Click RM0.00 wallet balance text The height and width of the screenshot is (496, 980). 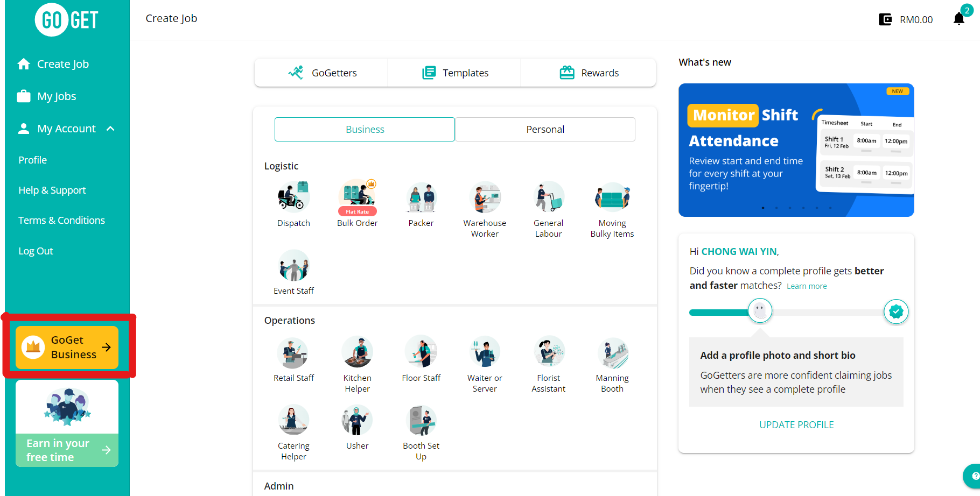(916, 20)
